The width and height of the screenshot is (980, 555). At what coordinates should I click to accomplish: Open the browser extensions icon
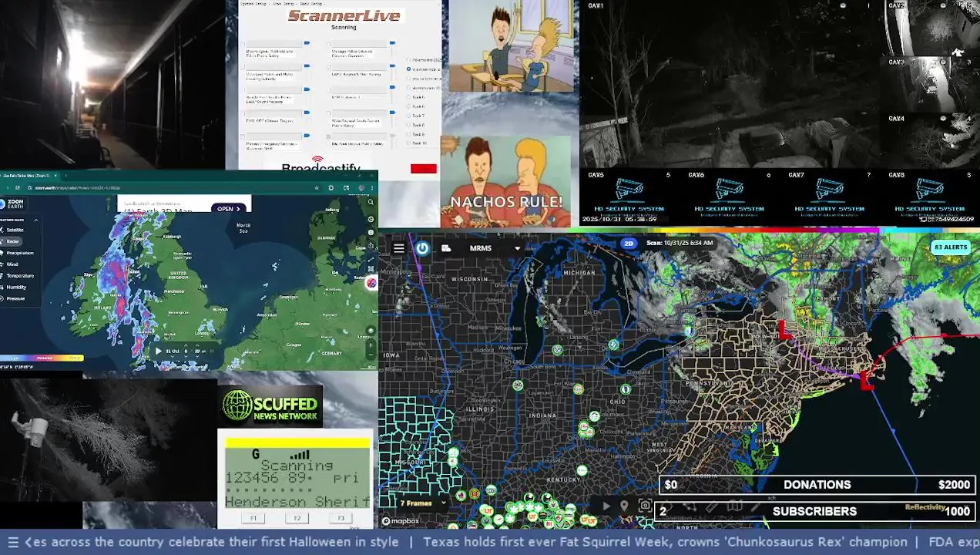click(x=331, y=188)
